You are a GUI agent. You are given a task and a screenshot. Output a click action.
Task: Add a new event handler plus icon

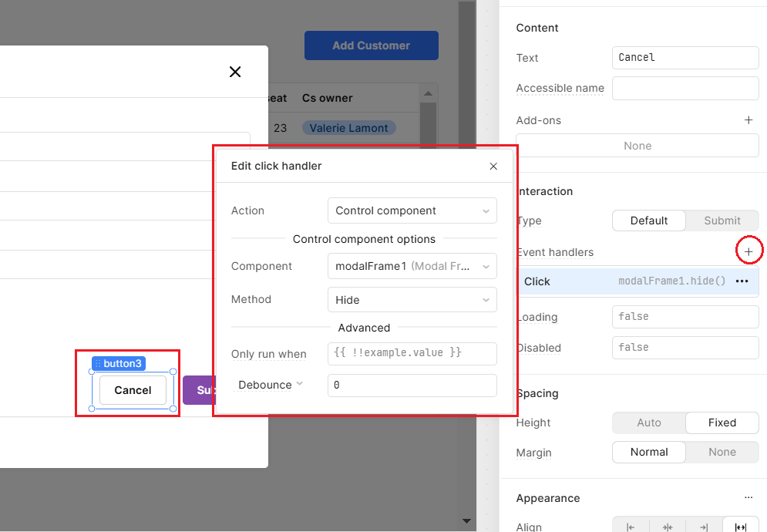coord(748,251)
